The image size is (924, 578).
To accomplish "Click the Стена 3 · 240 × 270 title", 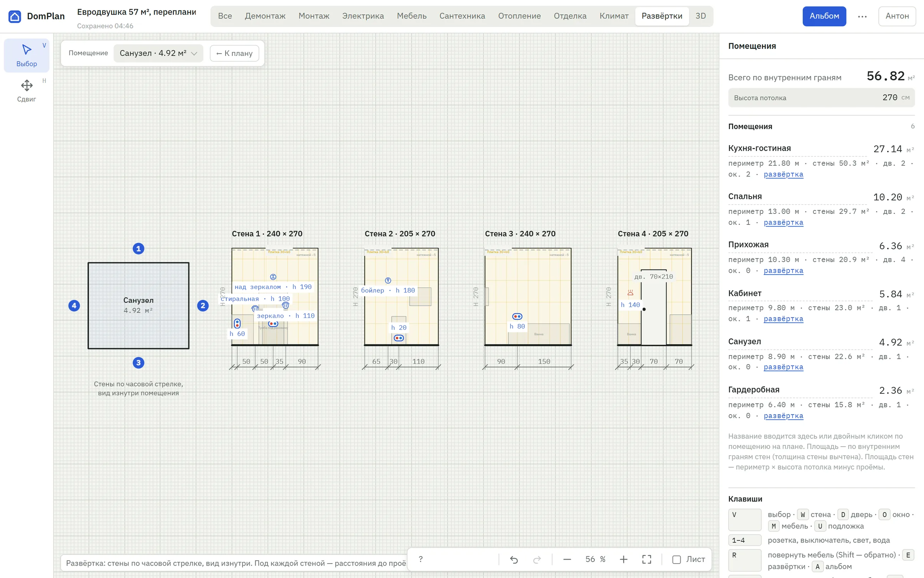I will click(520, 234).
